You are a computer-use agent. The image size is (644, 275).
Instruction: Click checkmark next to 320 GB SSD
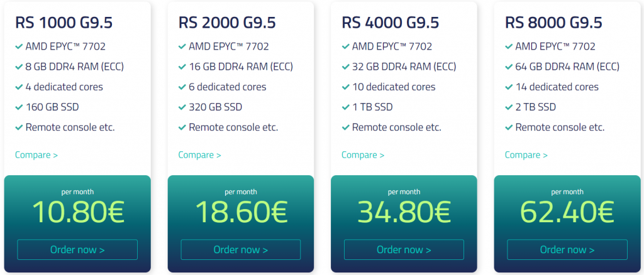[x=182, y=107]
